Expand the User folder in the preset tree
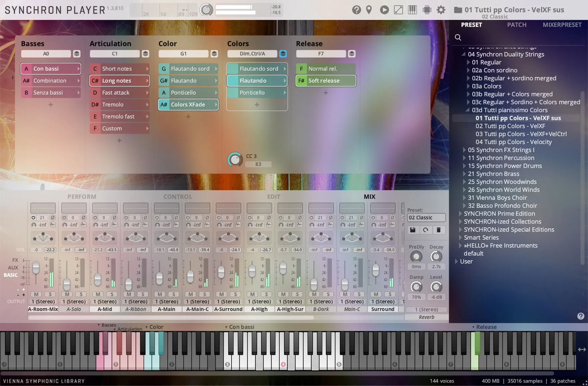This screenshot has width=588, height=386. [456, 262]
